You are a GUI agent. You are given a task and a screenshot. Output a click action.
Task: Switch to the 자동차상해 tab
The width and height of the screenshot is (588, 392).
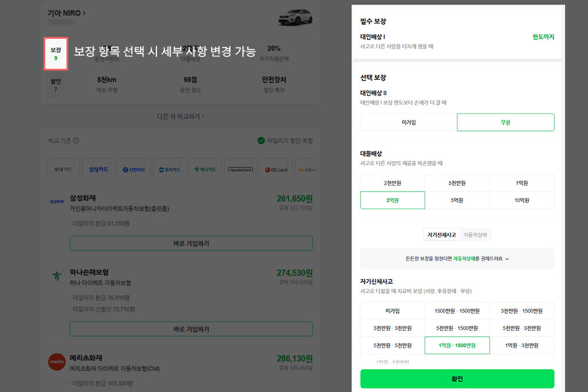pyautogui.click(x=475, y=235)
